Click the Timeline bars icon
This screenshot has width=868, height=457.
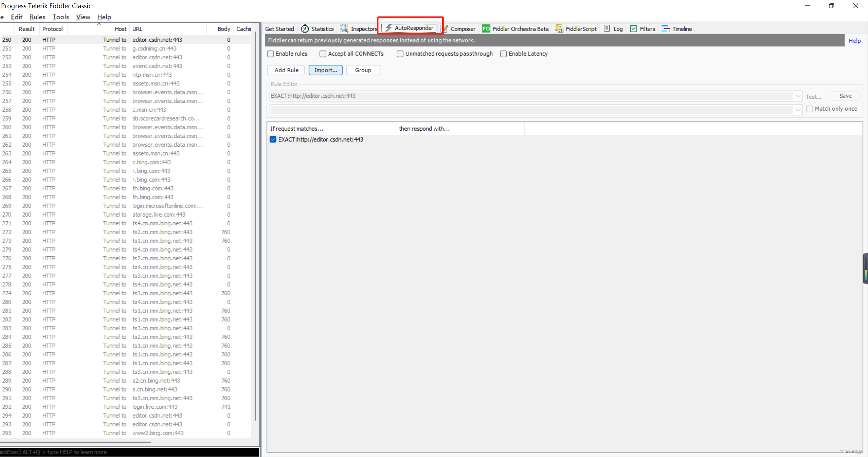[x=665, y=29]
